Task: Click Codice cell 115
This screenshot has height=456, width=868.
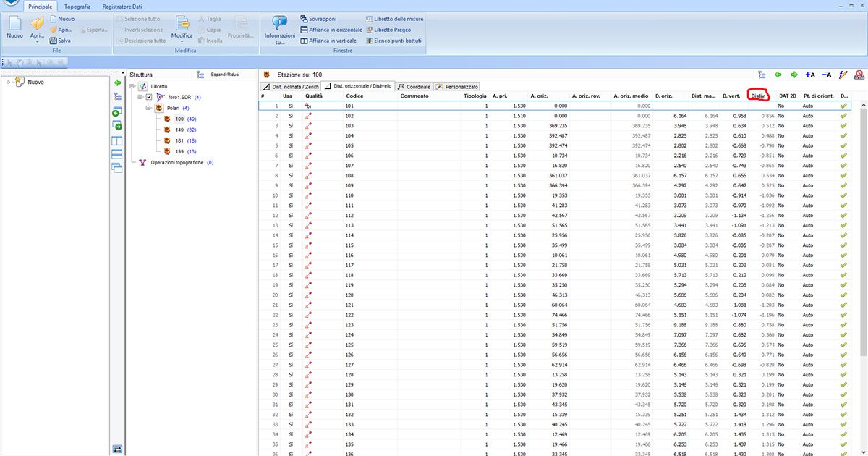Action: click(x=349, y=245)
